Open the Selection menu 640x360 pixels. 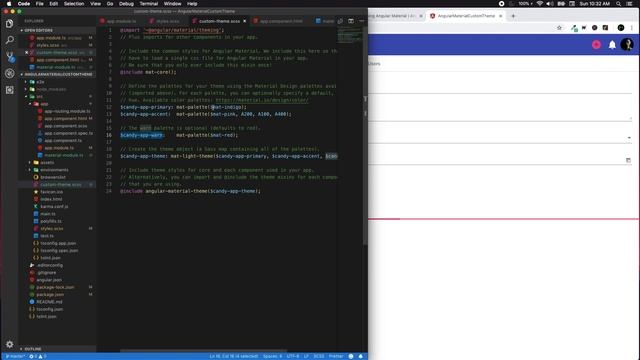[74, 4]
